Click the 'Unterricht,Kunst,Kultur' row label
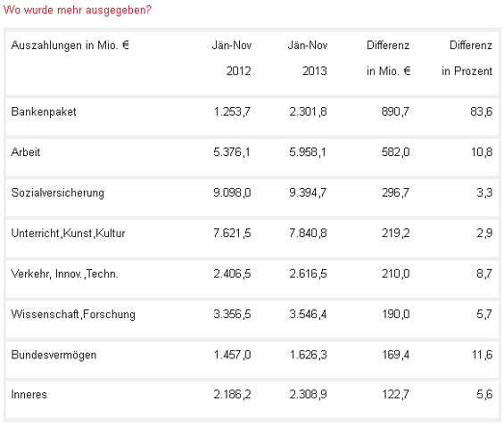 click(68, 233)
